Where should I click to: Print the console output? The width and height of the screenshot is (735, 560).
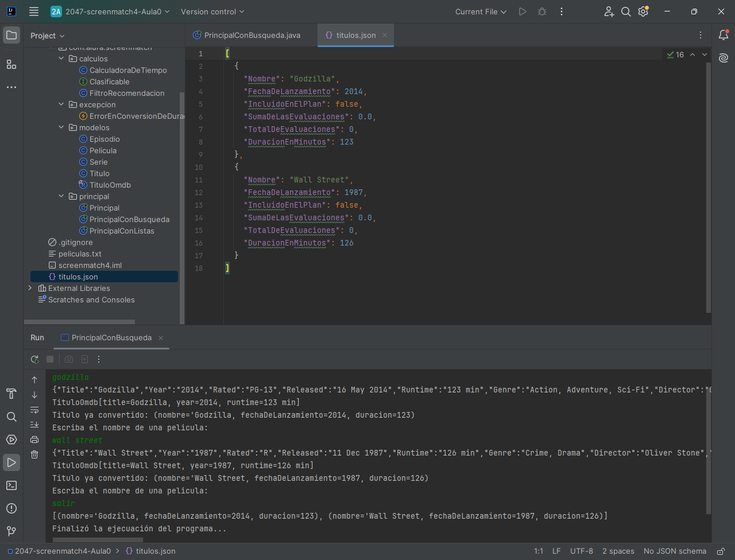(x=34, y=440)
